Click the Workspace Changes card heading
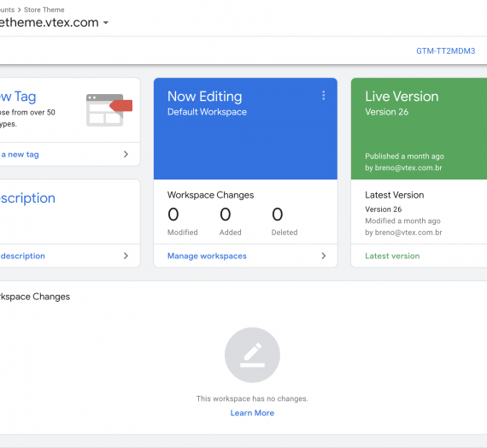Image resolution: width=487 pixels, height=448 pixels. pos(210,195)
